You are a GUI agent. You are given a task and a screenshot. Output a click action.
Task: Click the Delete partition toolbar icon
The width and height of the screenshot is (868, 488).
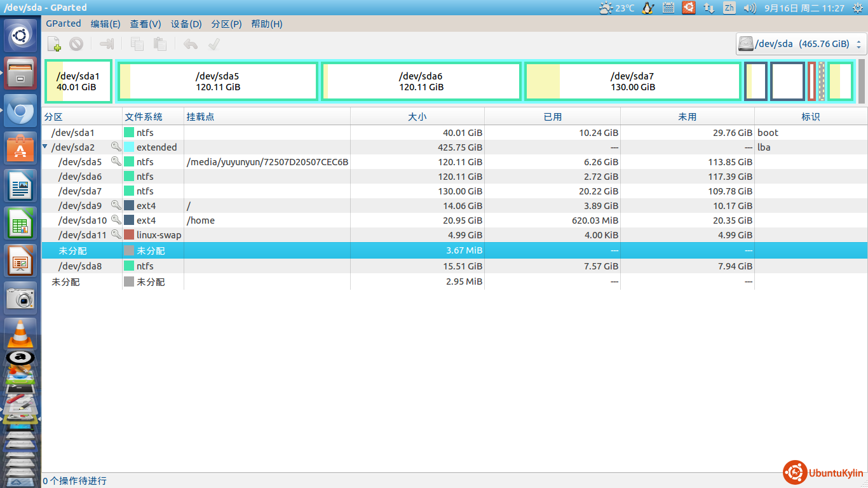(x=76, y=44)
